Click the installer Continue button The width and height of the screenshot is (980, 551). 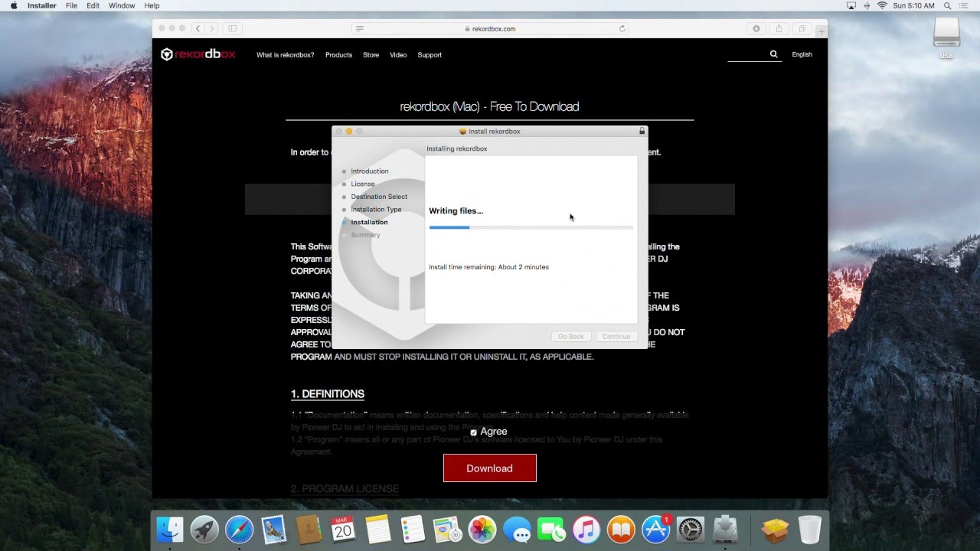[616, 337]
